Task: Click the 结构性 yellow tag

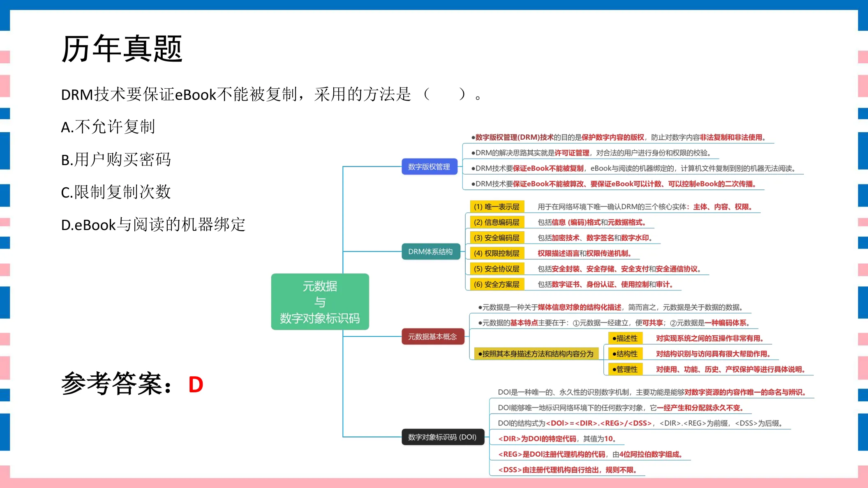Action: (625, 354)
